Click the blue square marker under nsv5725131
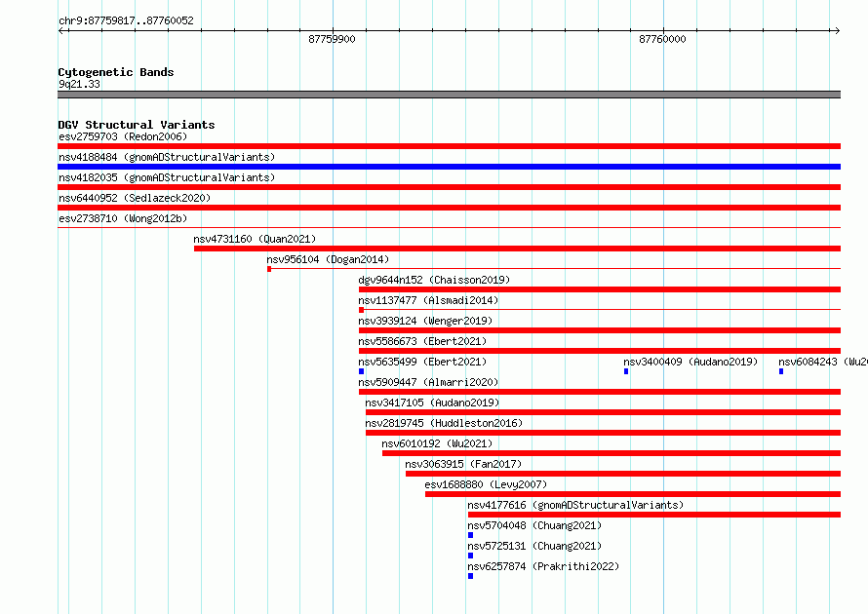Viewport: 868px width, 614px height. pos(470,556)
